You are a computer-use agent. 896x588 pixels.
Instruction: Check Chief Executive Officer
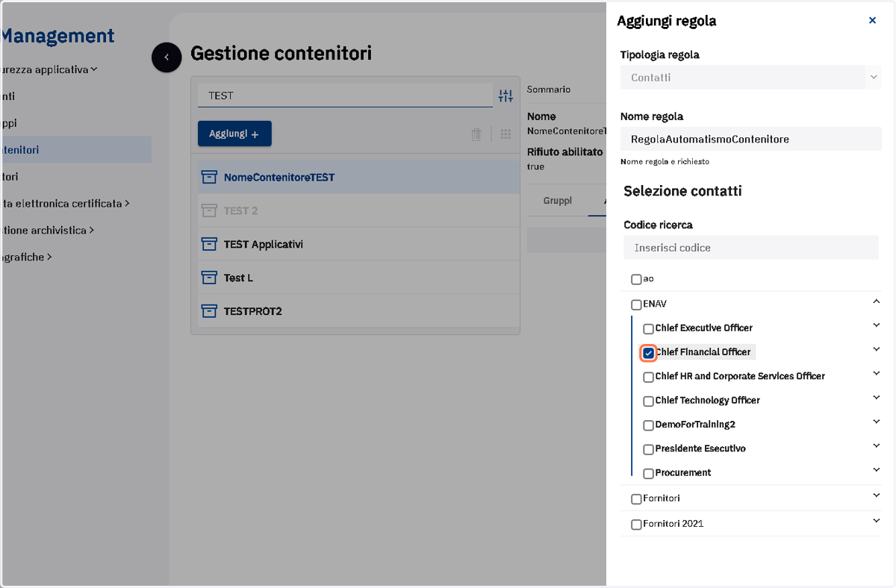tap(649, 328)
